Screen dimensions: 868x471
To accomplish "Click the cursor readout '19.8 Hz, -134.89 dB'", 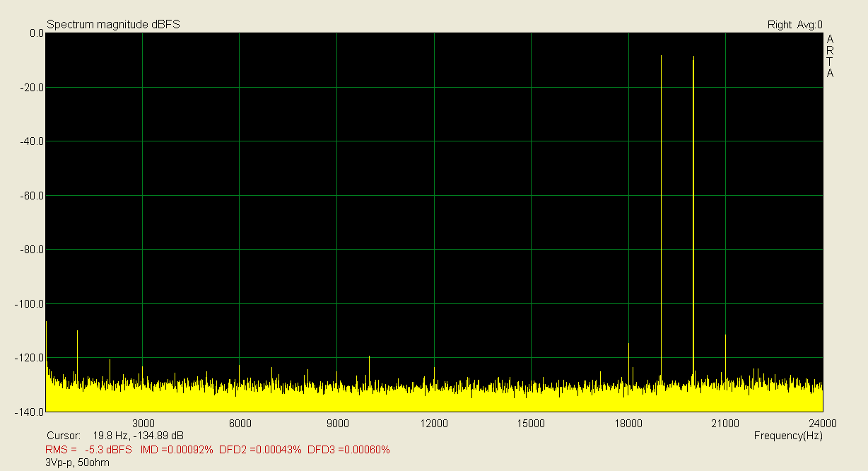I will (x=139, y=436).
